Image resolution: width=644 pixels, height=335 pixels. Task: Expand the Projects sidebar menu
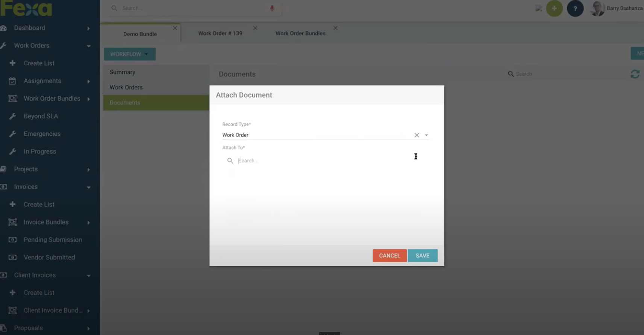(89, 170)
